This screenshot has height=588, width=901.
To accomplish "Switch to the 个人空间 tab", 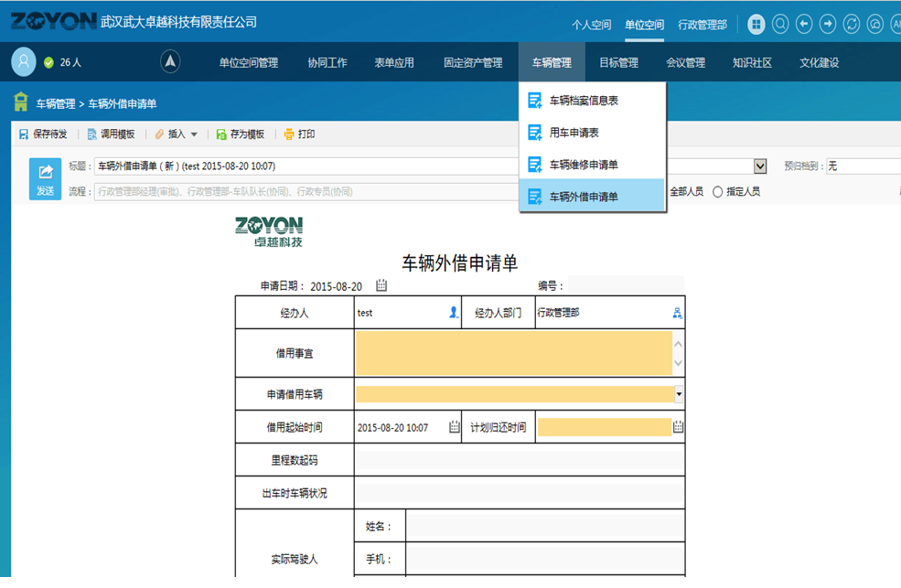I will click(592, 25).
